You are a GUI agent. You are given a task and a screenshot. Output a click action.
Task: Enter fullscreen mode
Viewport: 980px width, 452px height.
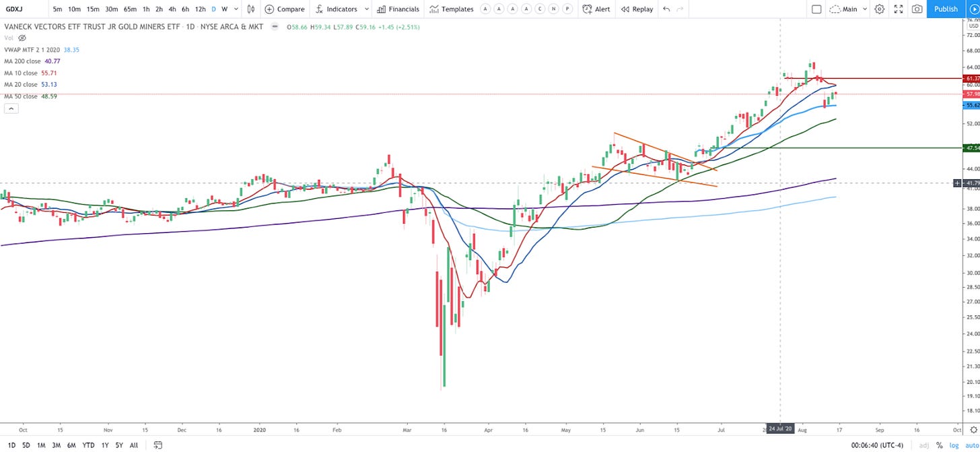pyautogui.click(x=898, y=9)
